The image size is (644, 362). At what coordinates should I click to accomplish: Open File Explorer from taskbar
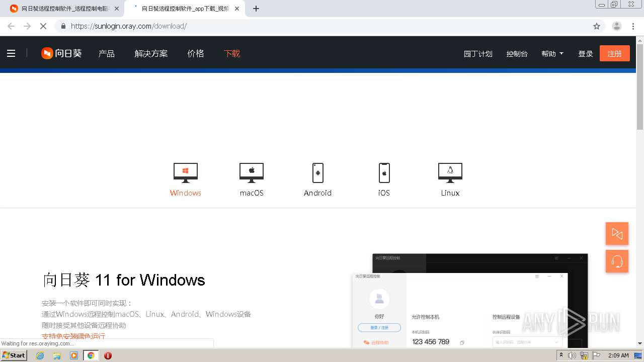pyautogui.click(x=57, y=355)
